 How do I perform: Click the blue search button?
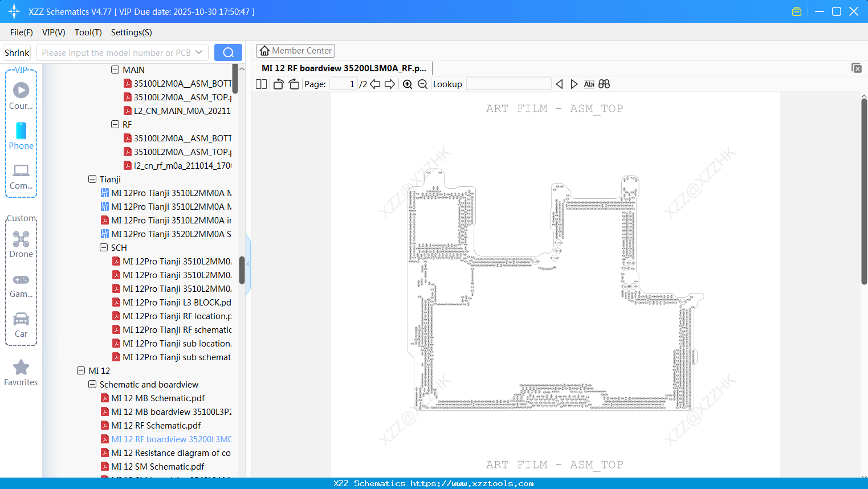tap(228, 52)
